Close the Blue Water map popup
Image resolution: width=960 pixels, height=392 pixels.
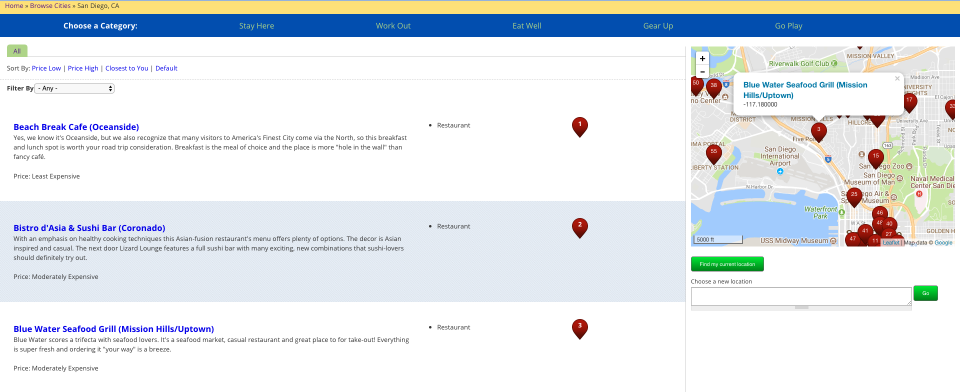(x=897, y=78)
